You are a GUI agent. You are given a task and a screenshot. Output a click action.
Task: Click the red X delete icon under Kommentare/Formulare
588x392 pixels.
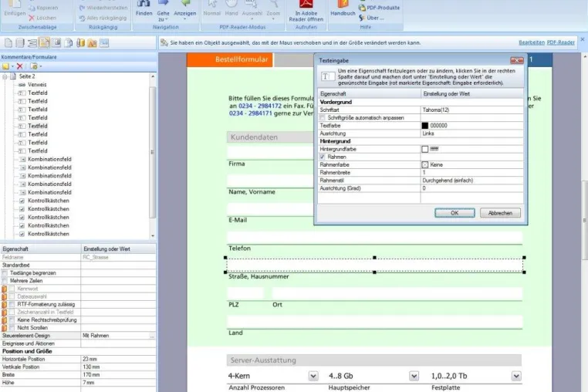[20, 66]
